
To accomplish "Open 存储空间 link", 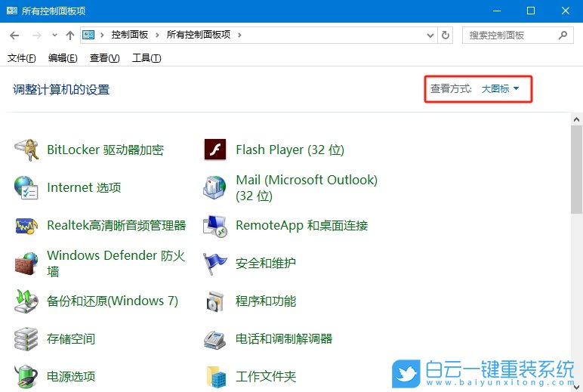I will coord(71,339).
